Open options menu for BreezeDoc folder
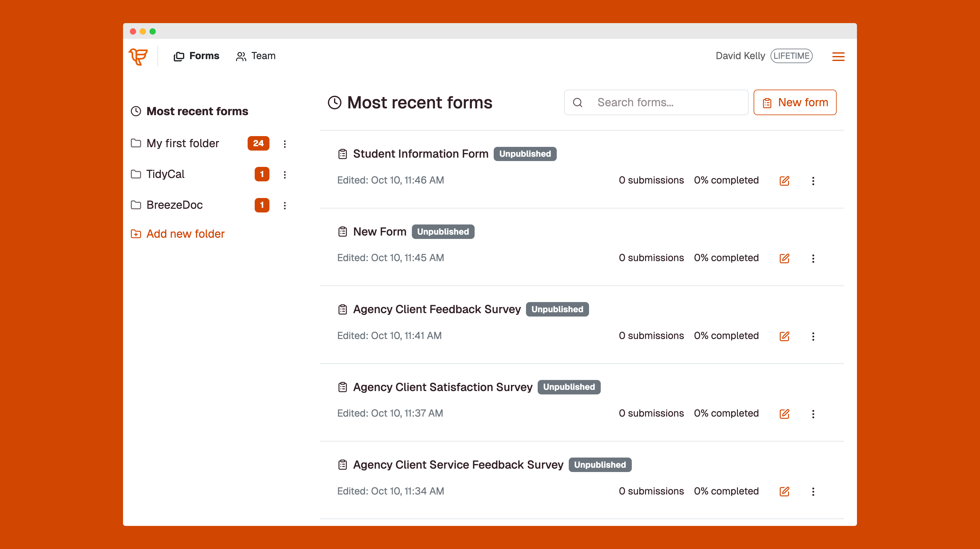980x549 pixels. tap(285, 205)
